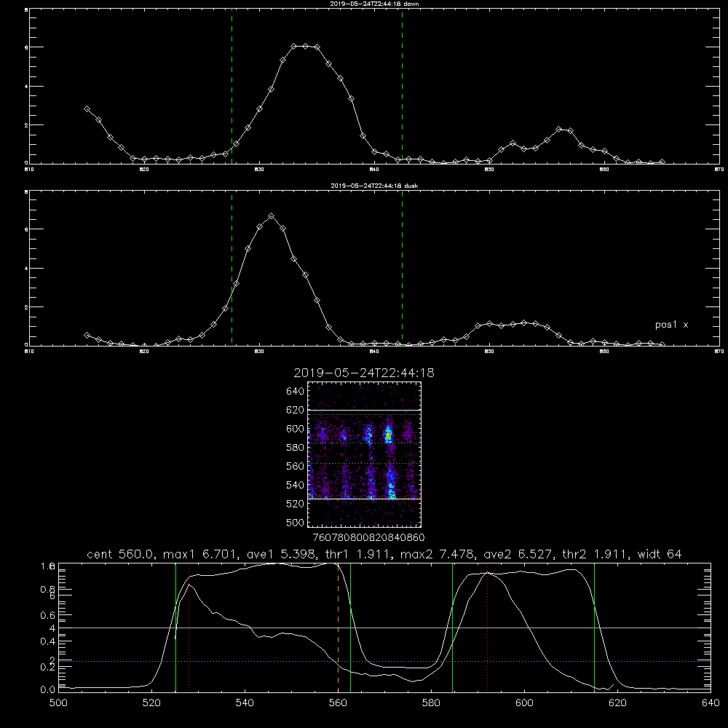
Task: Click the left green dashed line in dusk plot
Action: pos(232,269)
